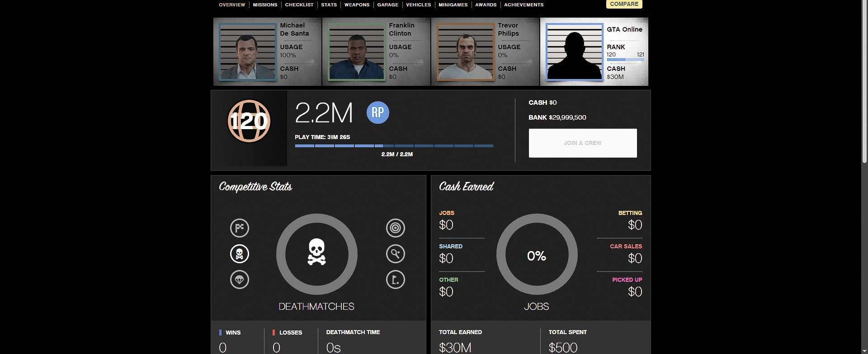Select the Trevor Philips character card
Image resolution: width=868 pixels, height=354 pixels.
[485, 51]
